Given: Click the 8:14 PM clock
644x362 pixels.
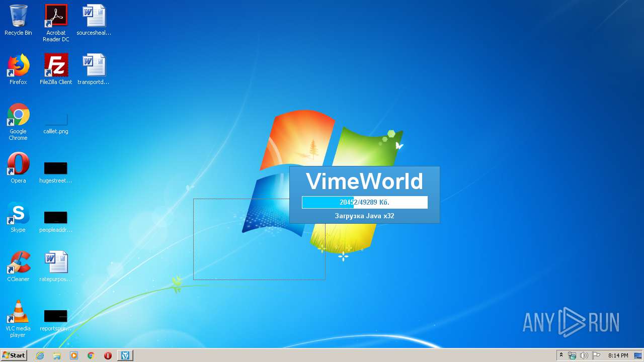Looking at the screenshot, I should 618,355.
